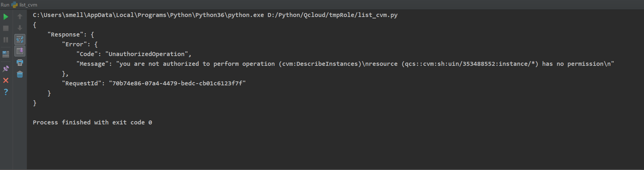Click the Pause output icon
Screen dimensions: 644x170
(x=6, y=40)
